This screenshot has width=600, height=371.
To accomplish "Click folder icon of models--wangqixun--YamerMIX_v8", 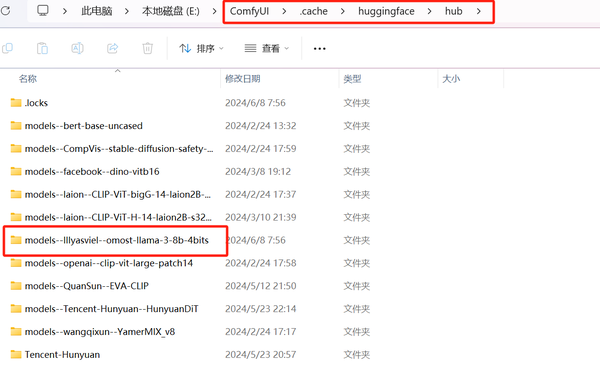I will tap(16, 332).
